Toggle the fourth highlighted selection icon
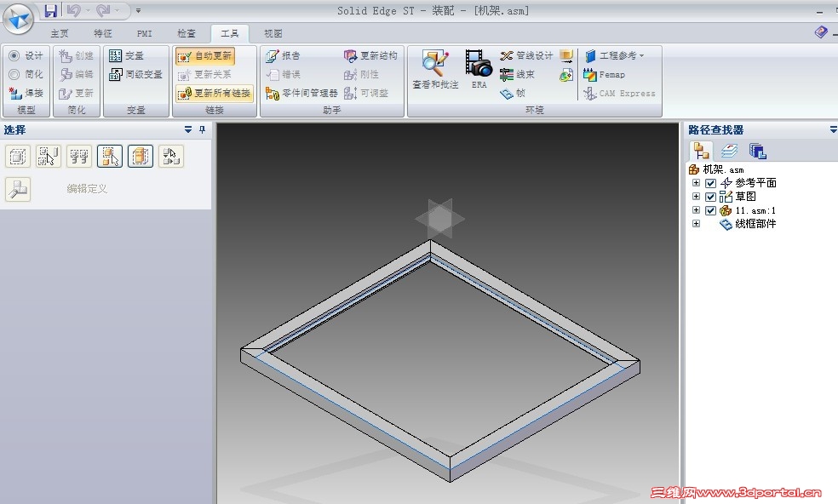Image resolution: width=838 pixels, height=504 pixels. [110, 156]
